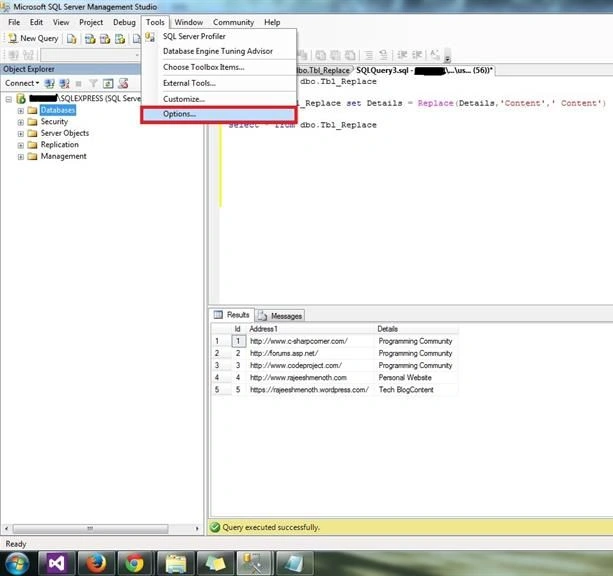
Task: Click the Disconnect icon in Object Explorer
Action: 64,83
